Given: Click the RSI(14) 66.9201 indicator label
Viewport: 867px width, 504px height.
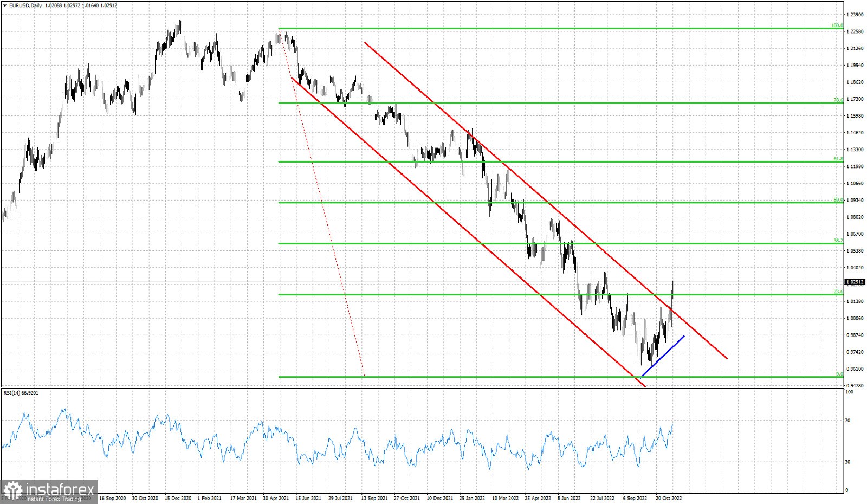Looking at the screenshot, I should pyautogui.click(x=21, y=392).
